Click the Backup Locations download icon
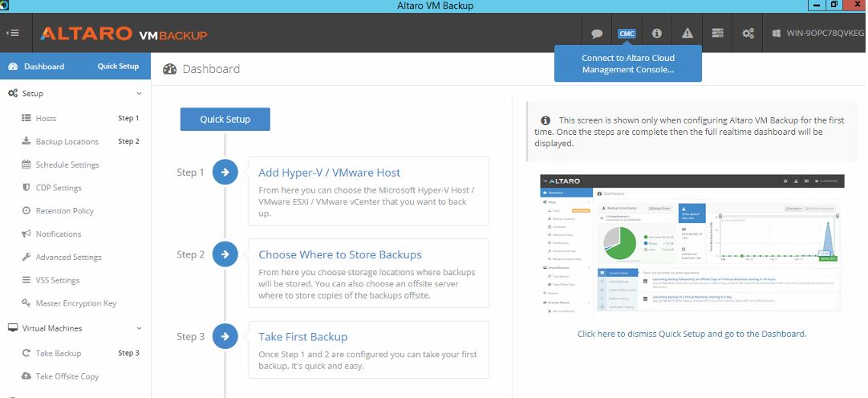 (x=26, y=140)
